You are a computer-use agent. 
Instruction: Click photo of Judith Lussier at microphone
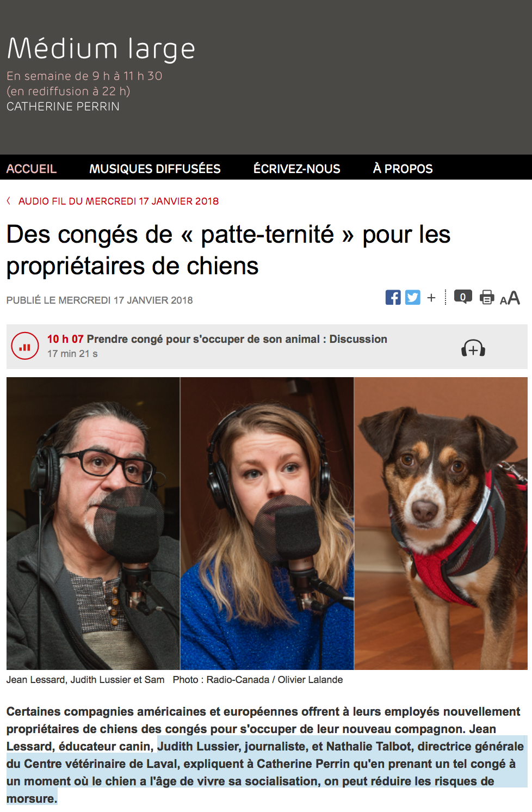click(x=267, y=523)
